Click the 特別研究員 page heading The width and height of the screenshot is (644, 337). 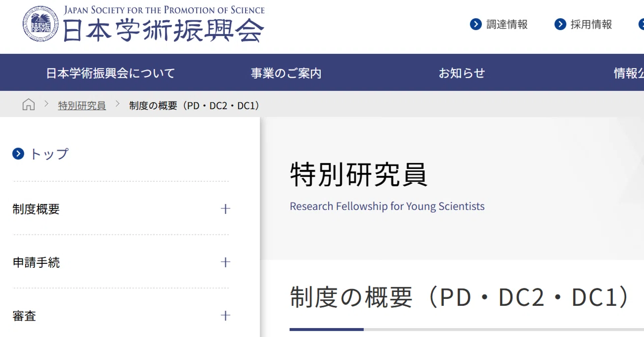tap(359, 174)
